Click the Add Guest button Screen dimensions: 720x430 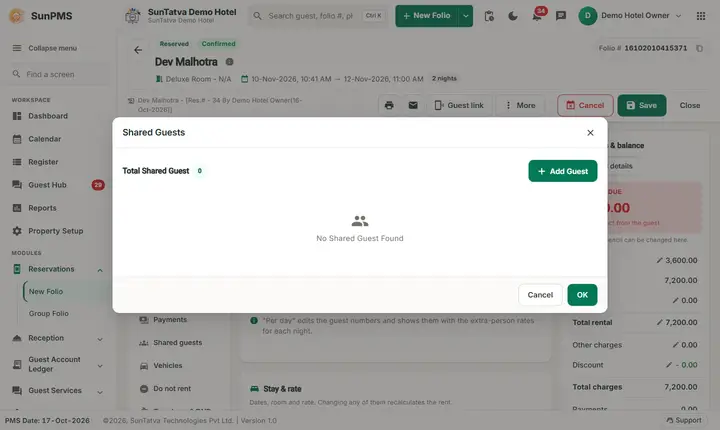[x=562, y=171]
